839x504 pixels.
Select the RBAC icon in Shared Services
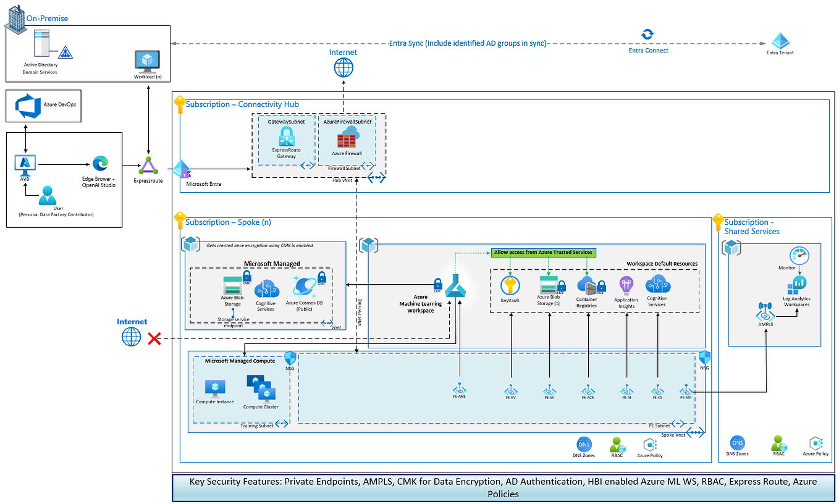(778, 443)
